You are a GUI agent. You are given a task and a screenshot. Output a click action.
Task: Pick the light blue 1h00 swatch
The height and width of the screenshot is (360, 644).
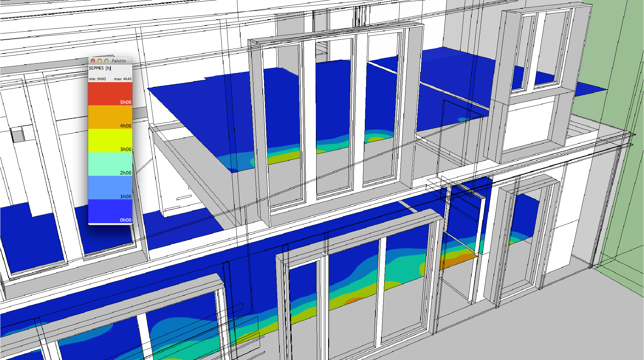click(110, 188)
